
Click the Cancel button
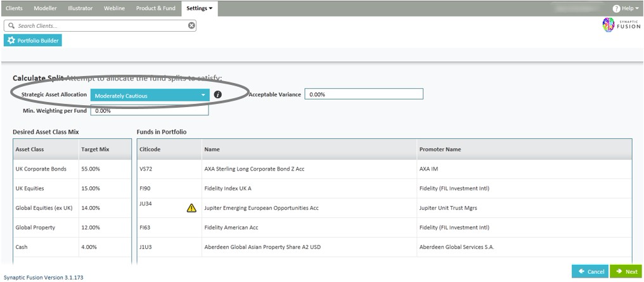coord(589,271)
